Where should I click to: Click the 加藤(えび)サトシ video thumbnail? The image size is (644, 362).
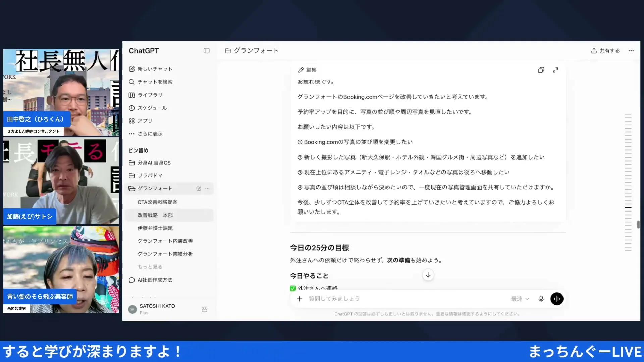point(61,181)
